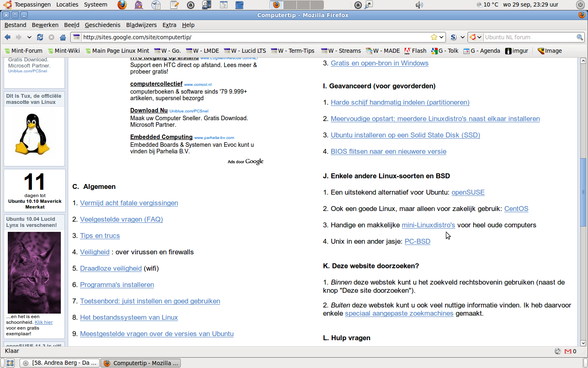Open the Image bookmark
The image size is (588, 368).
pos(550,51)
